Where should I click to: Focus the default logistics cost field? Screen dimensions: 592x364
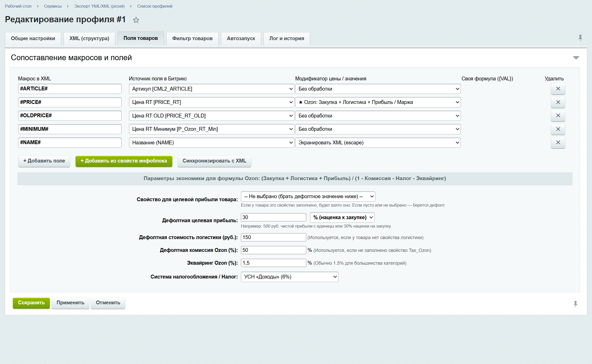(273, 237)
